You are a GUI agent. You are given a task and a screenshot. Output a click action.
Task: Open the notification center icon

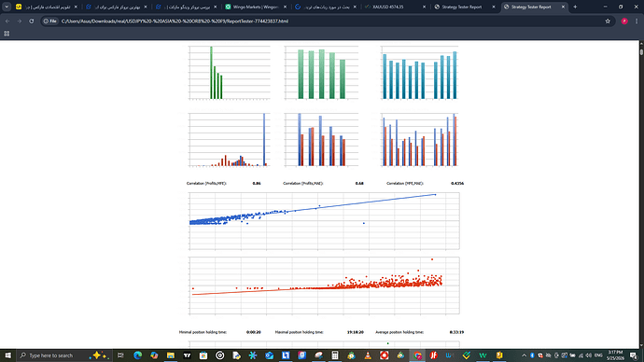[x=634, y=355]
